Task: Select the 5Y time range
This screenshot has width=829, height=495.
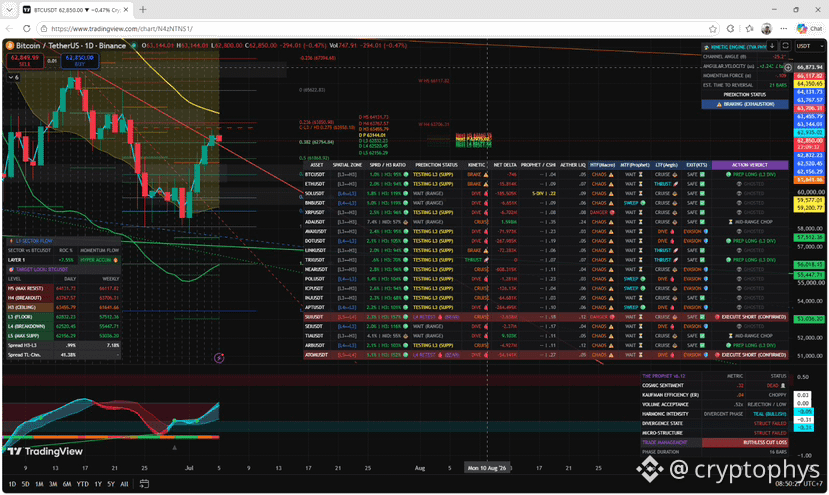Action: 111,484
